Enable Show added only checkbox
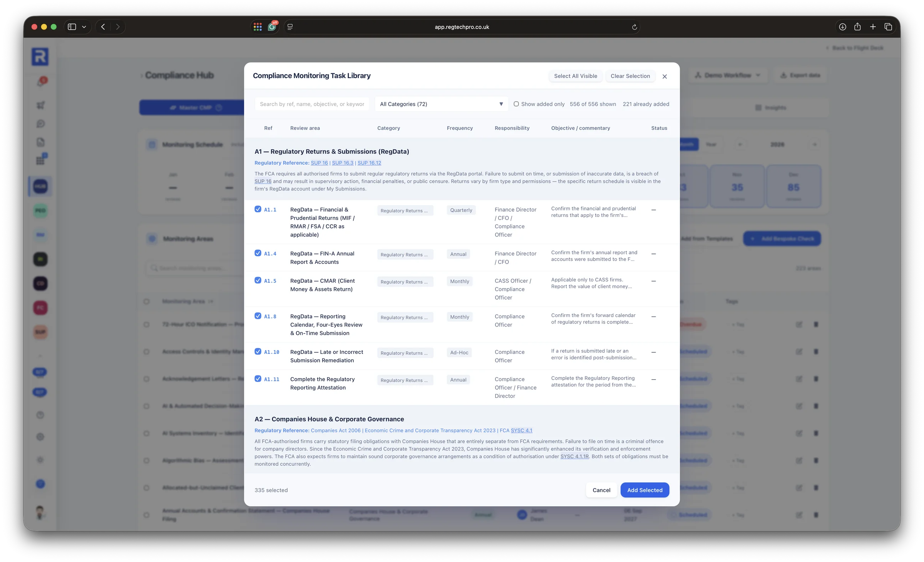The image size is (924, 562). pos(516,104)
